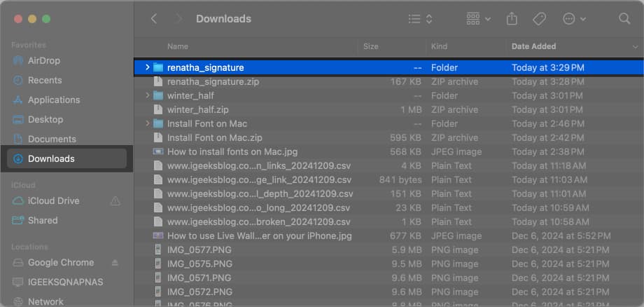Select the winter_half folder row

(388, 96)
